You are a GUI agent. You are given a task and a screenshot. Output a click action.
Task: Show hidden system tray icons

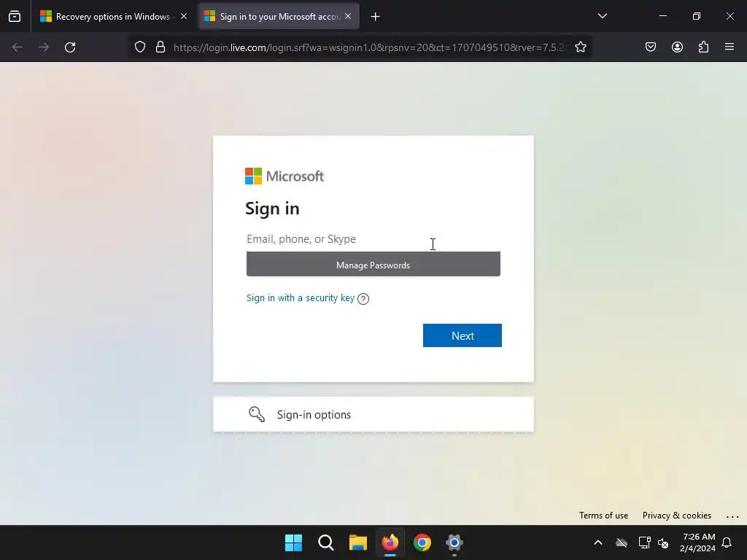pyautogui.click(x=598, y=542)
